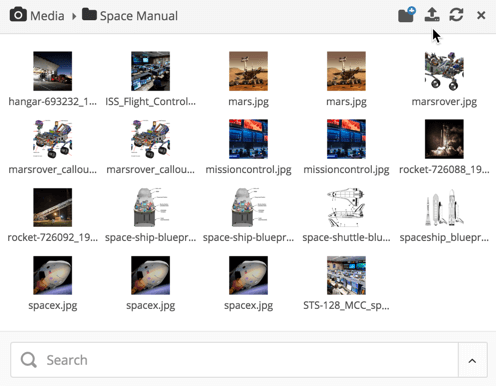The image size is (496, 386).
Task: Click the file name "rocket-726088_19..."
Action: pos(444,169)
